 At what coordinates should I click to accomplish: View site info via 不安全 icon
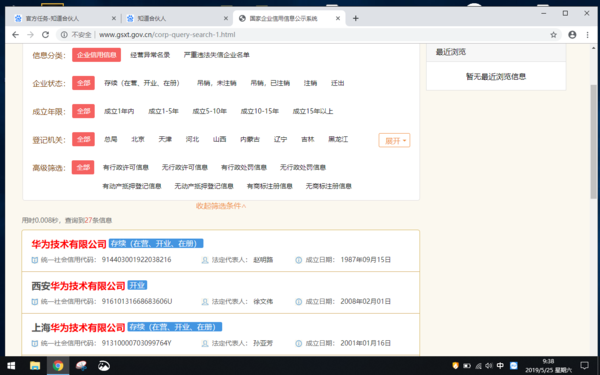pyautogui.click(x=64, y=35)
